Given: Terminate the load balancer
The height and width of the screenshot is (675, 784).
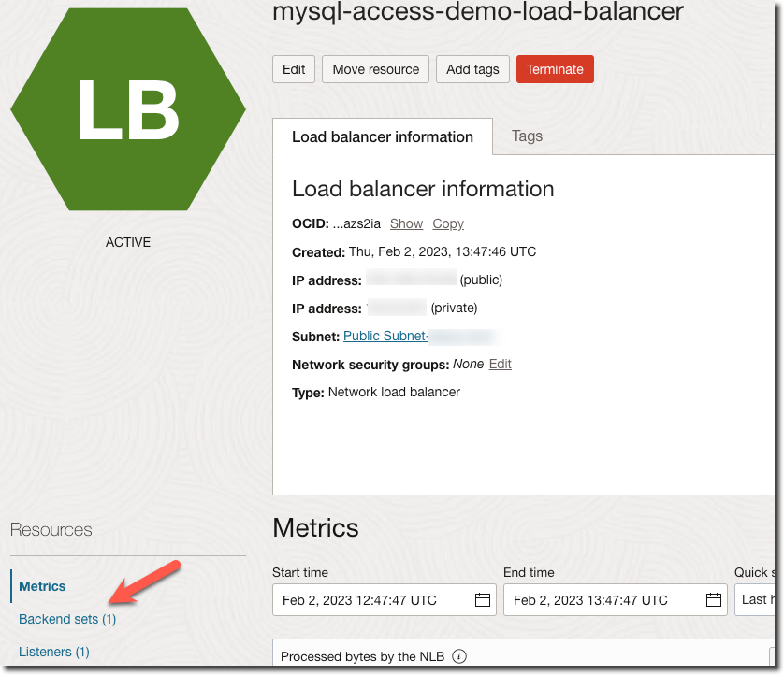Looking at the screenshot, I should point(555,68).
